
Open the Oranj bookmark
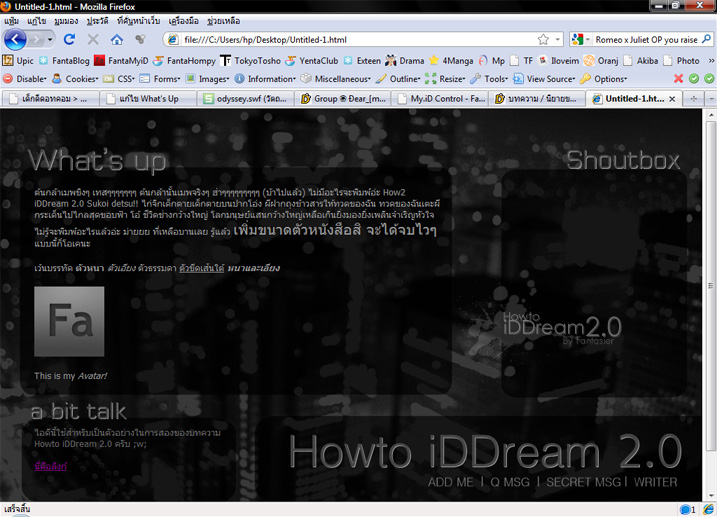pyautogui.click(x=601, y=61)
